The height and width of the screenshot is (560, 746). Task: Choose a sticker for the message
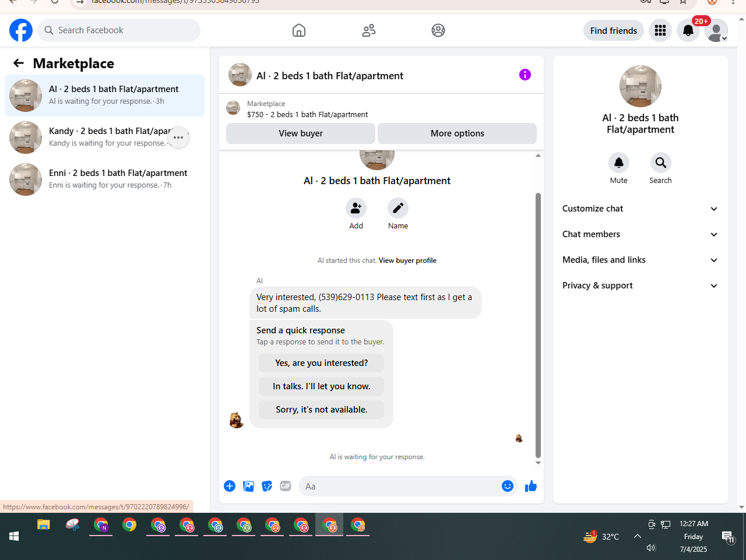pos(267,486)
